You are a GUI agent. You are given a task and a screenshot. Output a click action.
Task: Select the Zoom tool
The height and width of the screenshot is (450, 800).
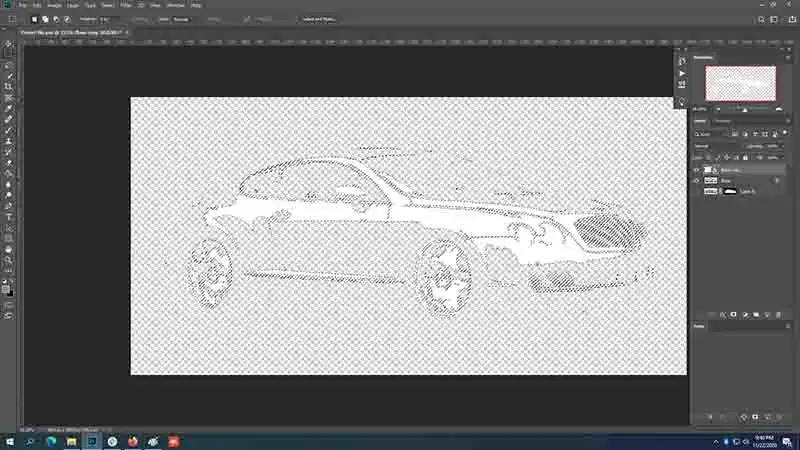tap(9, 261)
